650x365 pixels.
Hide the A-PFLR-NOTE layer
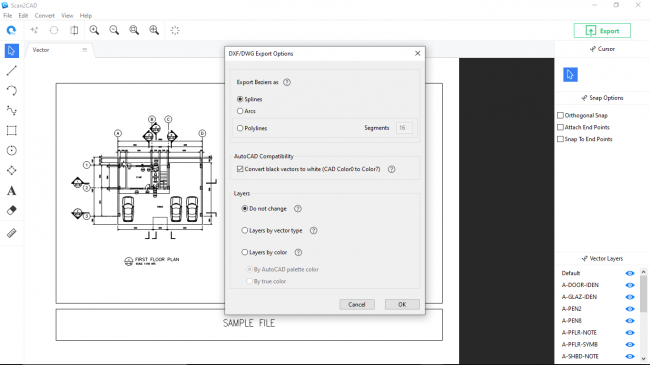coord(630,333)
